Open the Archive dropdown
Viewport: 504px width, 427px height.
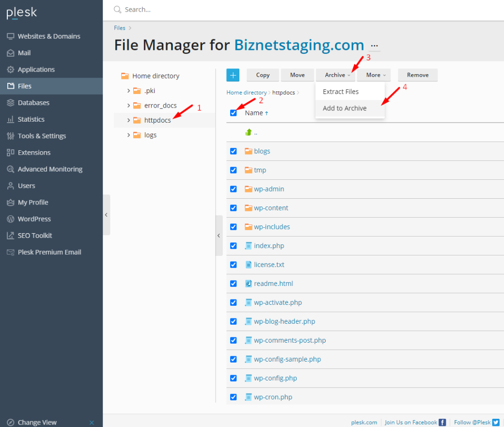point(335,75)
